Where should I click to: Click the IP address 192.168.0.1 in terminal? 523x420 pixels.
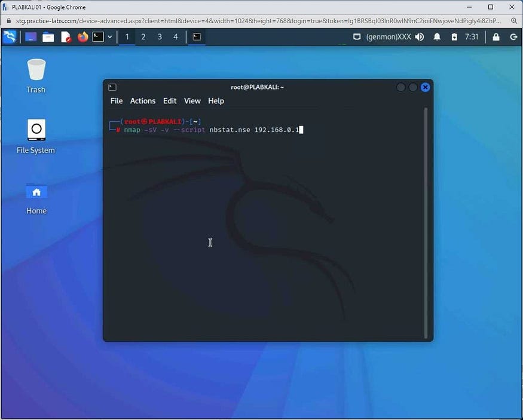tap(277, 130)
